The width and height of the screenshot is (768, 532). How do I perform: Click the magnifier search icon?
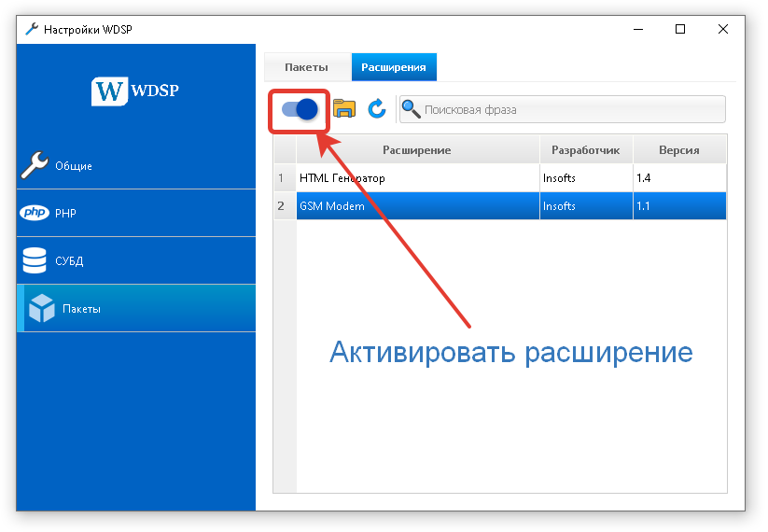[x=411, y=109]
